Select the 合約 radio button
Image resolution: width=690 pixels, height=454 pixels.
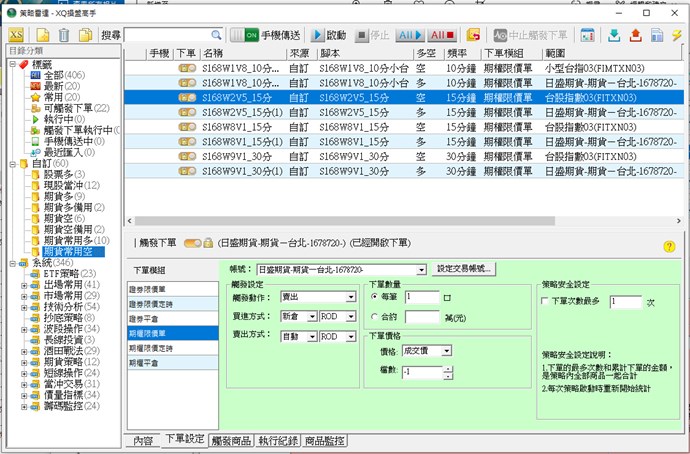(375, 315)
